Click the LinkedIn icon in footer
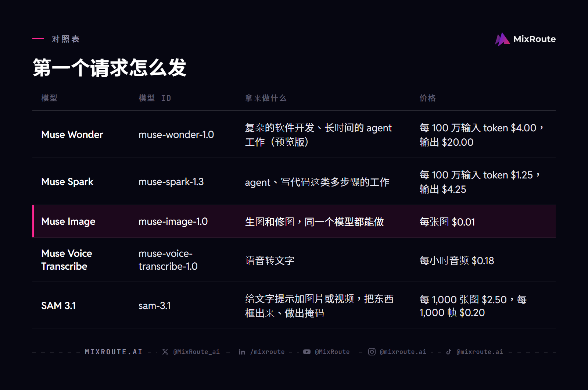Viewport: 588px width, 390px height. click(x=242, y=352)
